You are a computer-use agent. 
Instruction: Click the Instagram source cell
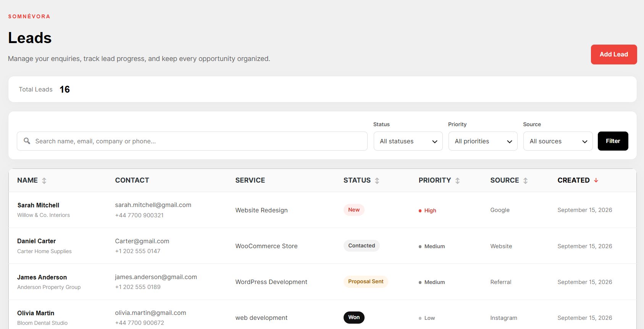504,318
